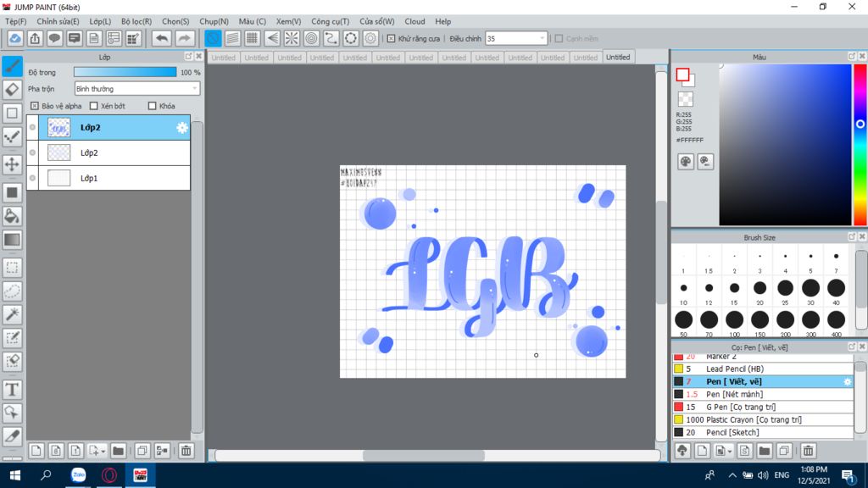Open the Lớp(L) menu
Image resolution: width=868 pixels, height=488 pixels.
100,21
